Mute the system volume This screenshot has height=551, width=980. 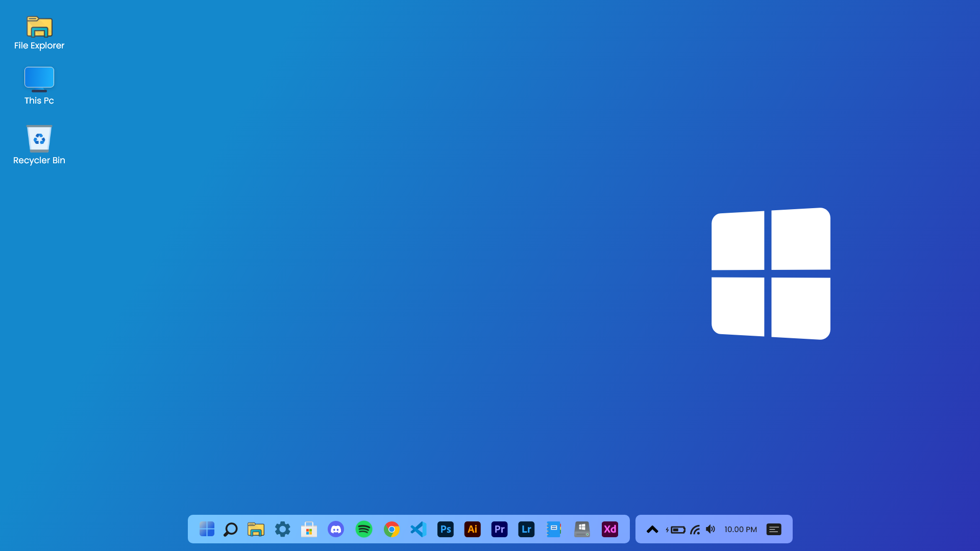pos(710,529)
